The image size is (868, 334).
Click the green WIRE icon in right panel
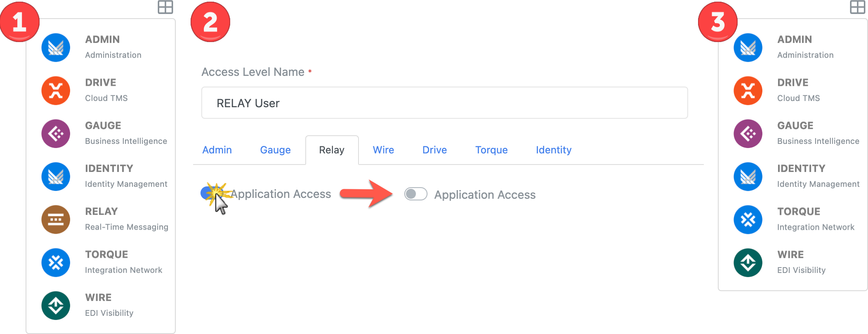coord(748,263)
